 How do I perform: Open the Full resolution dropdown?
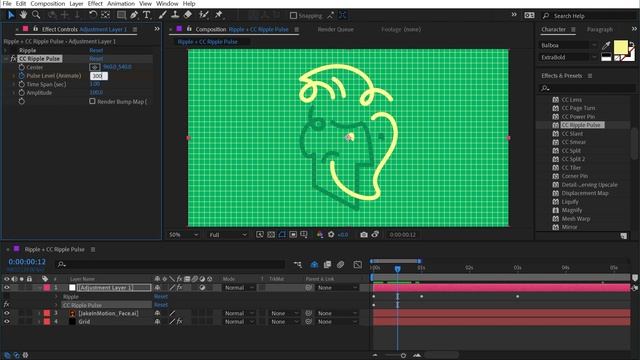(x=228, y=235)
